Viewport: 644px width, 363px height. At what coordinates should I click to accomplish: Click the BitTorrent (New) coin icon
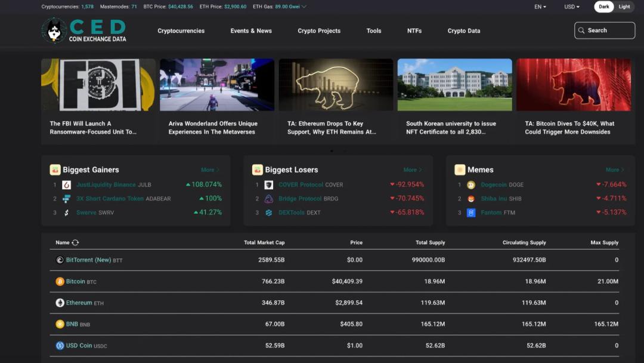click(x=60, y=260)
